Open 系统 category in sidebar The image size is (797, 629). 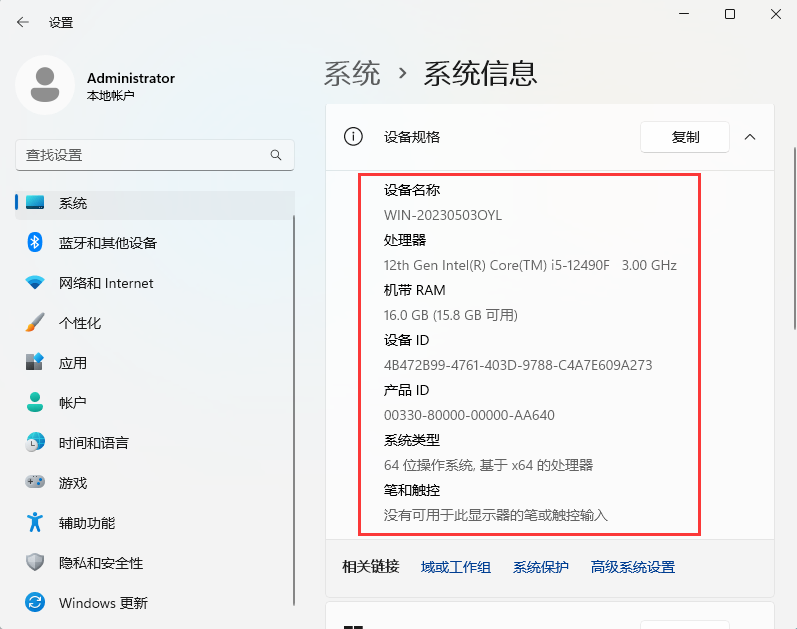click(155, 203)
